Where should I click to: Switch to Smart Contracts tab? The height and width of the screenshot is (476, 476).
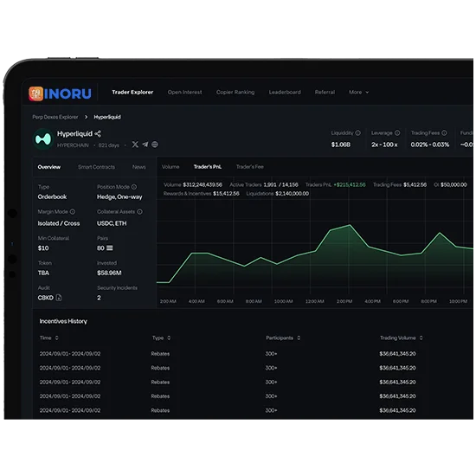96,167
